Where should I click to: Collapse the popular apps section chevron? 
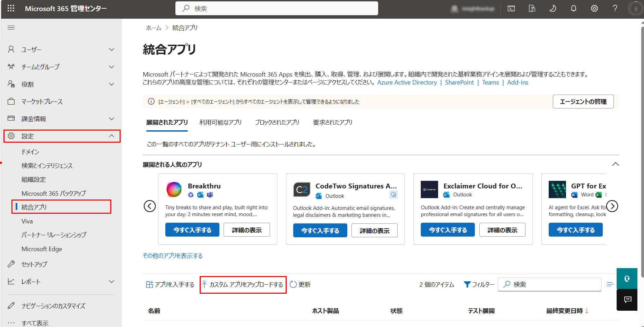point(616,164)
